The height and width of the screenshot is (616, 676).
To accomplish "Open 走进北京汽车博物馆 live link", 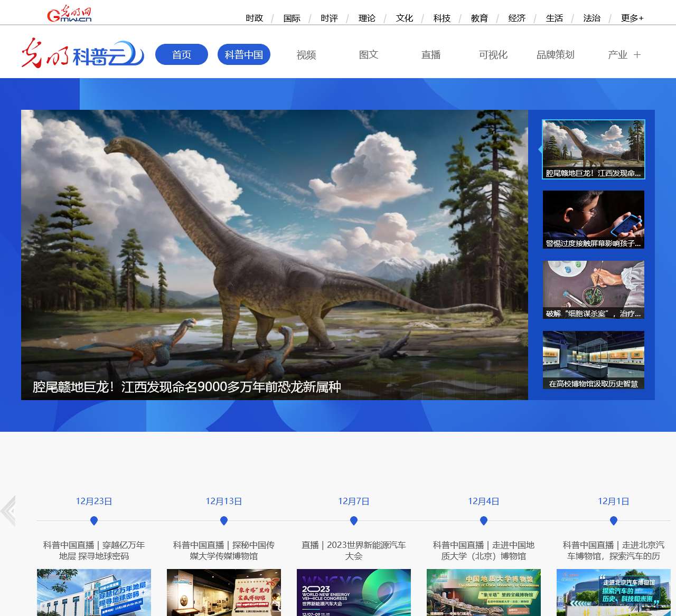I will point(614,551).
